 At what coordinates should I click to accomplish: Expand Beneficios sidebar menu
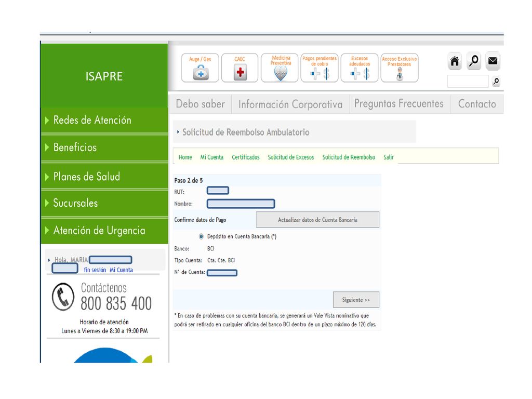pyautogui.click(x=104, y=148)
